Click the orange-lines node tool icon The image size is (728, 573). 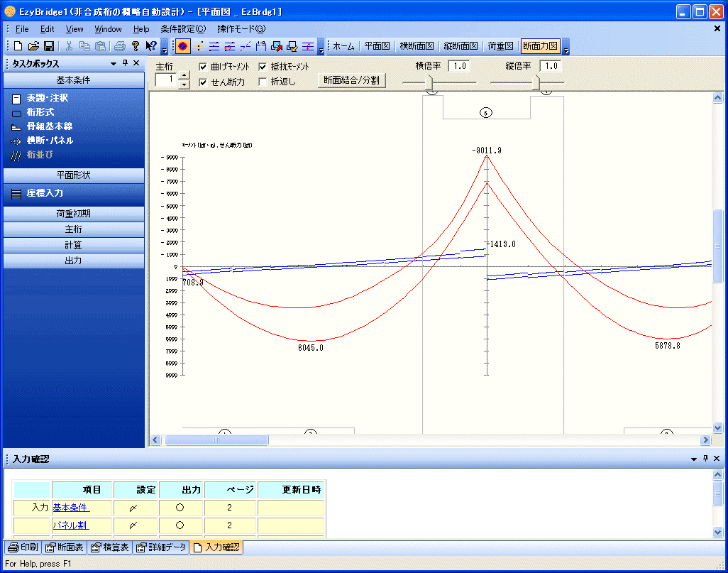[199, 46]
